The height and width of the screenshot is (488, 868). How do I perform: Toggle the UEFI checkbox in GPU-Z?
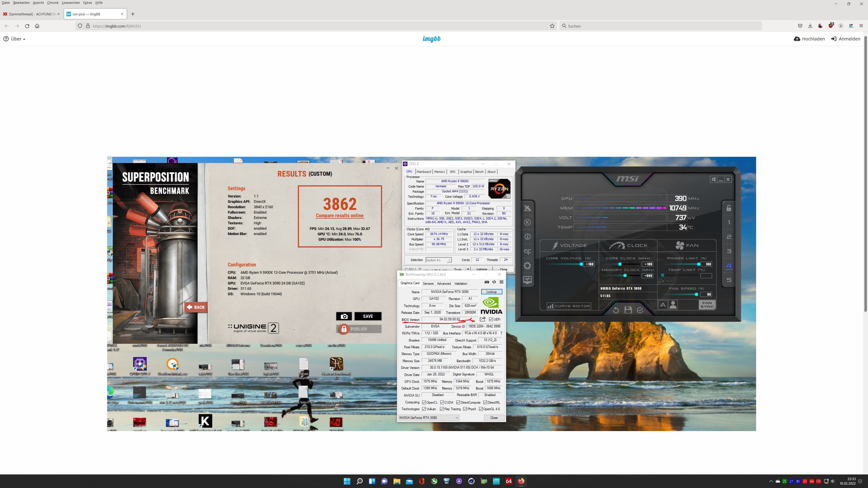(x=491, y=319)
